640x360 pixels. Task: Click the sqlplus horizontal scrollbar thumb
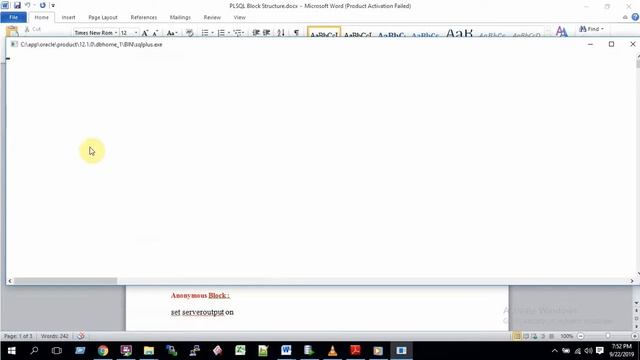tap(65, 281)
